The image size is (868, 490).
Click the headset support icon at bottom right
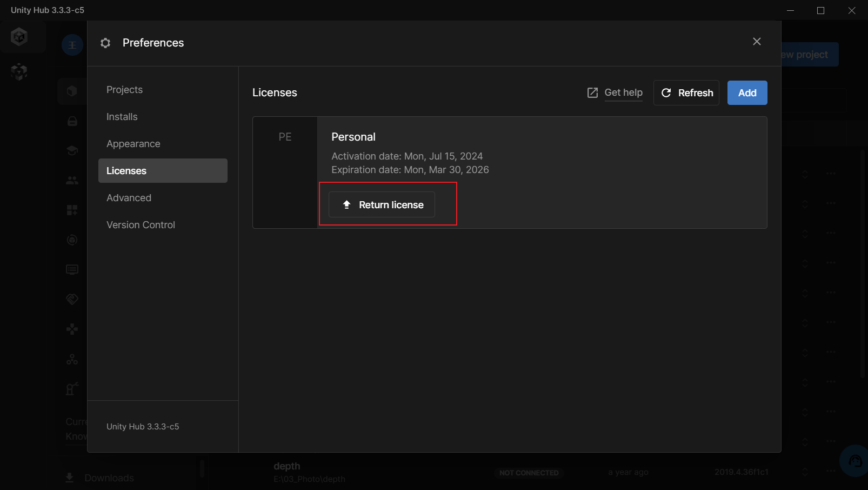[x=856, y=461]
